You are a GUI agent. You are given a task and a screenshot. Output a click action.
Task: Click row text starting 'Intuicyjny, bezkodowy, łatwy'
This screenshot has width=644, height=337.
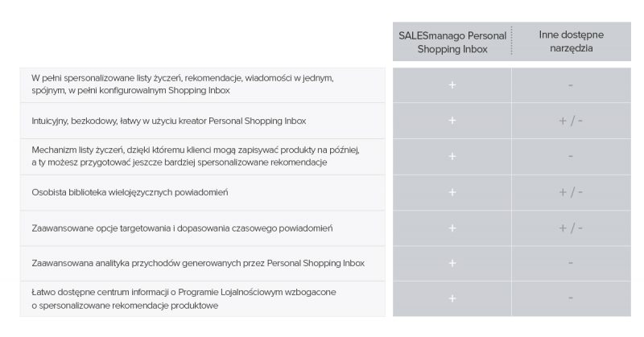coord(169,121)
